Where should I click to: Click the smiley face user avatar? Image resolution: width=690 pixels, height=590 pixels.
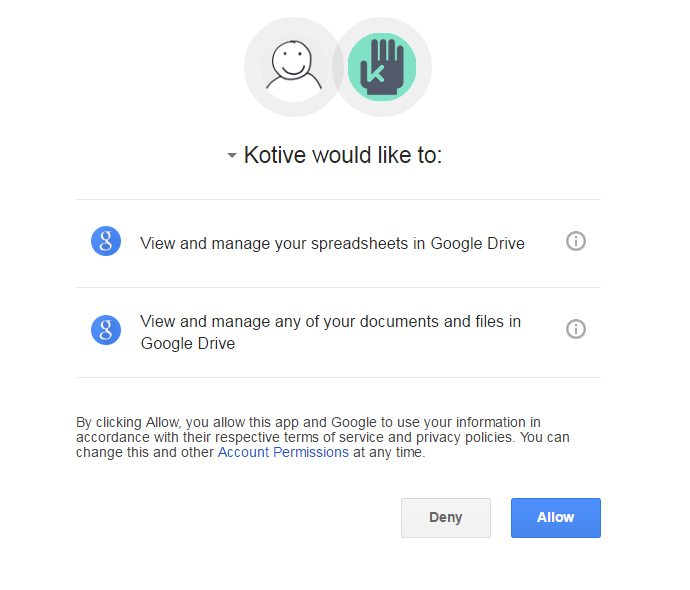(x=294, y=67)
